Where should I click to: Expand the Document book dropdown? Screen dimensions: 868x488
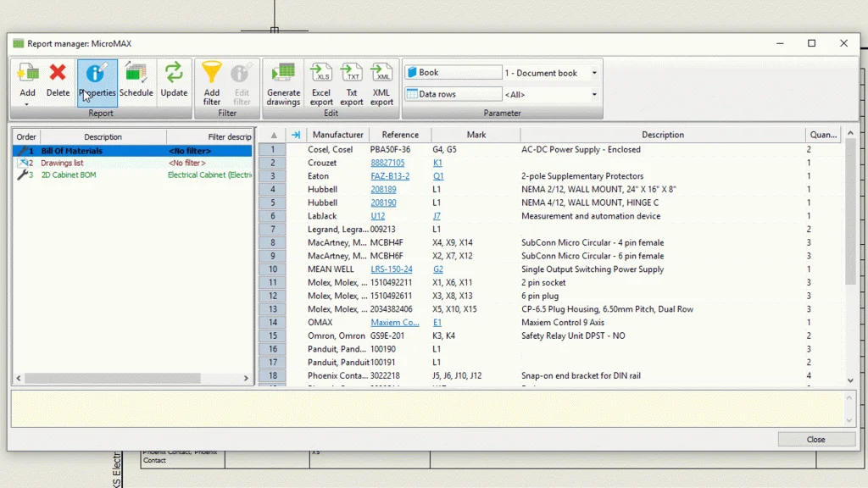tap(594, 73)
